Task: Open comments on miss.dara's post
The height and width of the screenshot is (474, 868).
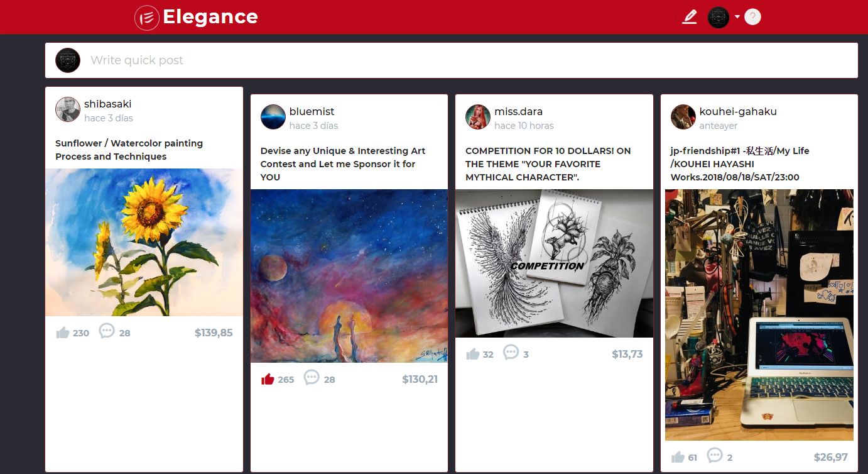Action: click(x=511, y=352)
